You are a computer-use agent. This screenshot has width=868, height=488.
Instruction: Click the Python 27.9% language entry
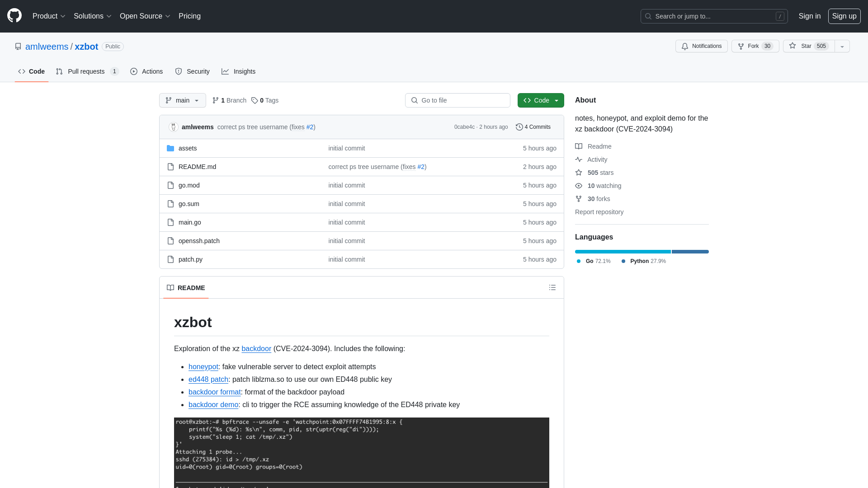(644, 261)
